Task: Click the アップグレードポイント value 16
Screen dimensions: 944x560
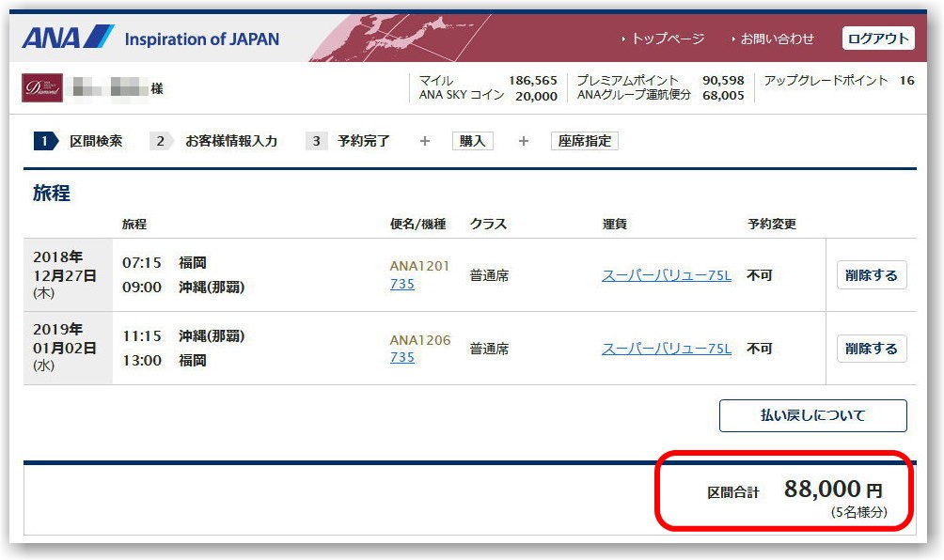Action: pyautogui.click(x=906, y=81)
